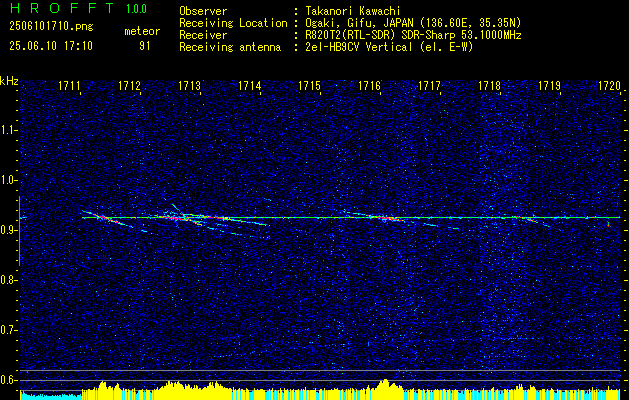Click the red meteor echo peak near 1716
The width and height of the screenshot is (629, 400).
tap(386, 218)
